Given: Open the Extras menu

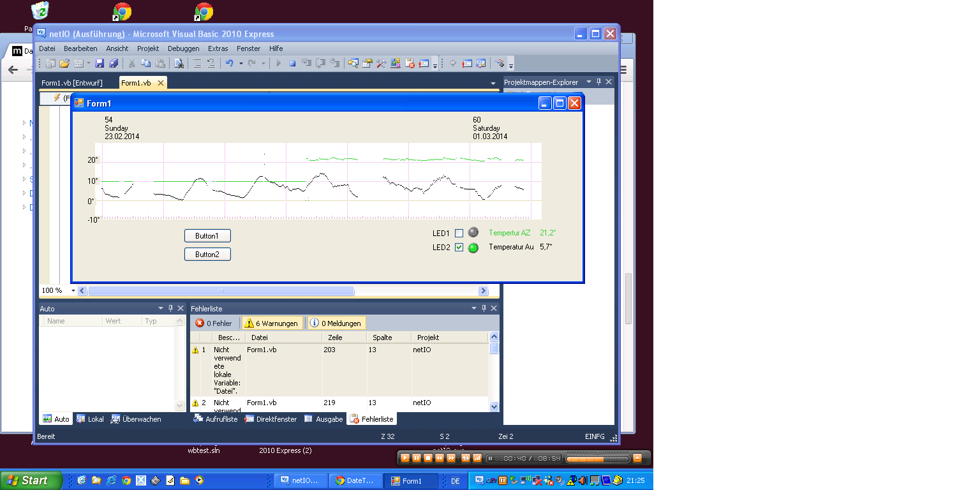Looking at the screenshot, I should pyautogui.click(x=218, y=48).
